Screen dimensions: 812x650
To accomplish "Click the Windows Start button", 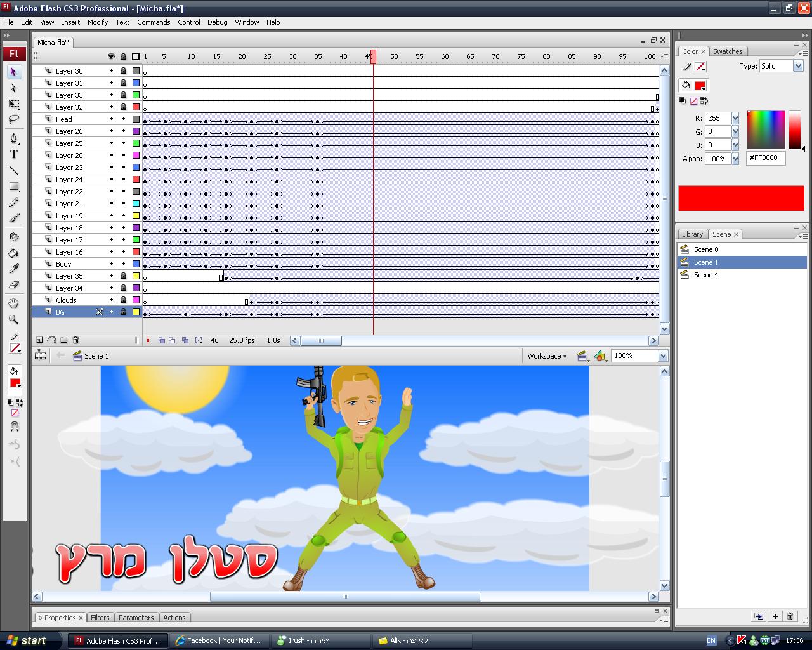I will [27, 640].
